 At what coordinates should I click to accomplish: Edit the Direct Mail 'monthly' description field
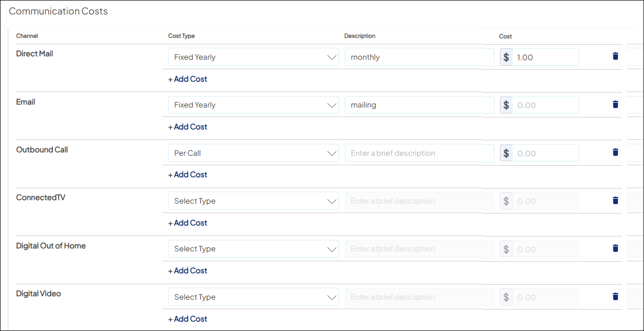coord(419,57)
